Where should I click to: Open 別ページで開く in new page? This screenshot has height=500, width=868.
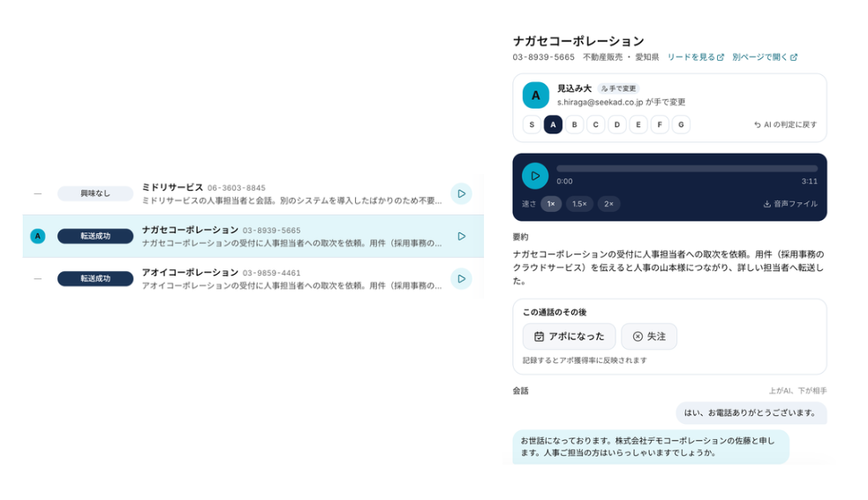point(765,57)
